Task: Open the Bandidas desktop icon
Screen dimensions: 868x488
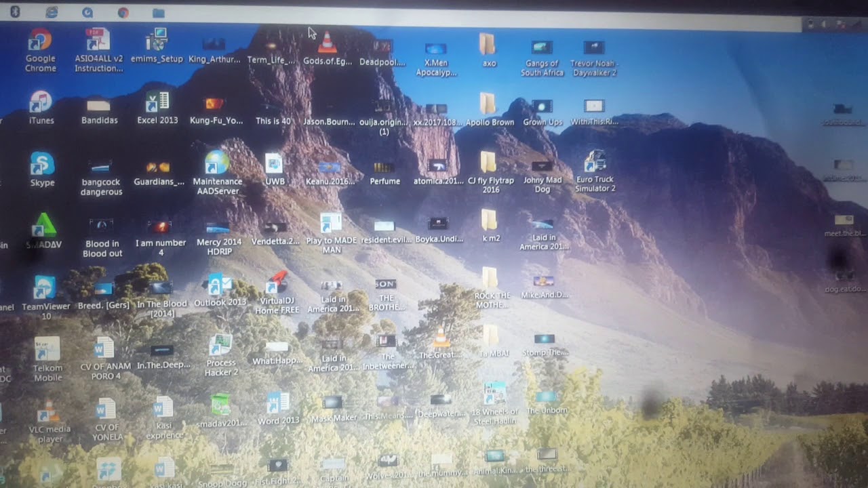Action: click(x=99, y=112)
